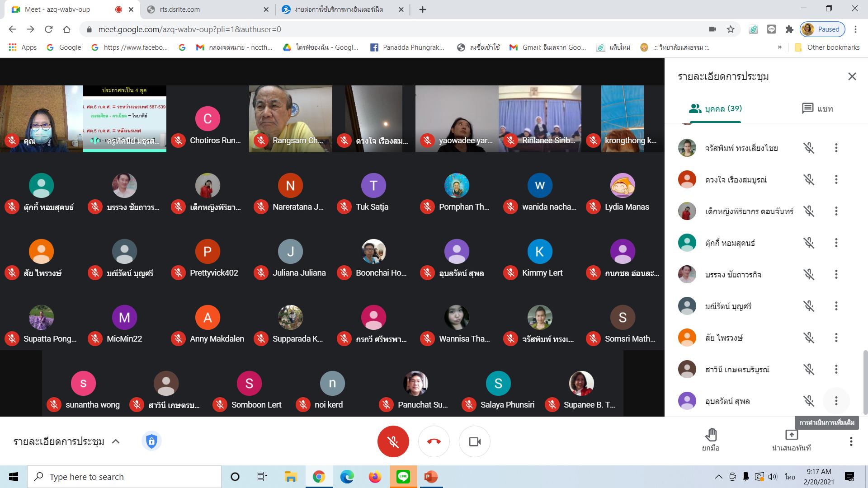
Task: Open the Paused profile button
Action: [x=822, y=29]
